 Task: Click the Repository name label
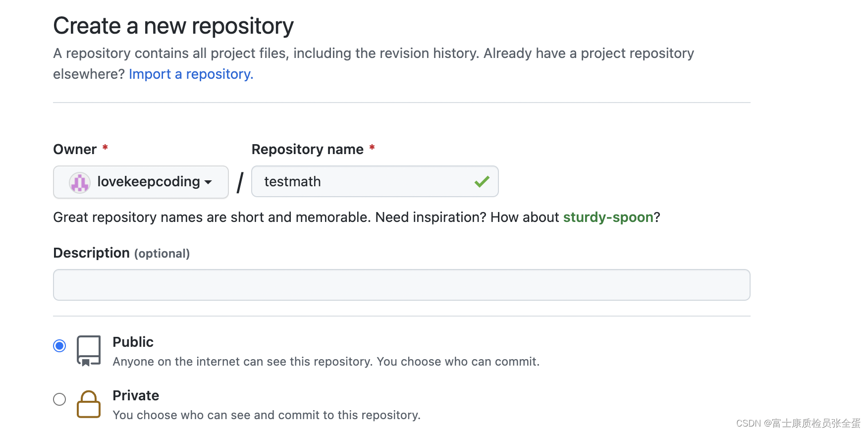307,150
